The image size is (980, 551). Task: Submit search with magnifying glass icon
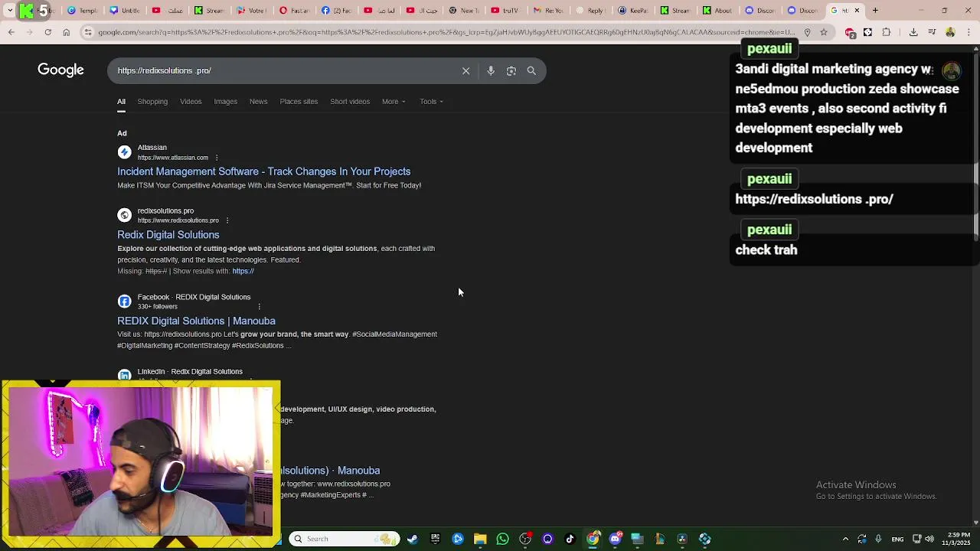click(x=531, y=70)
